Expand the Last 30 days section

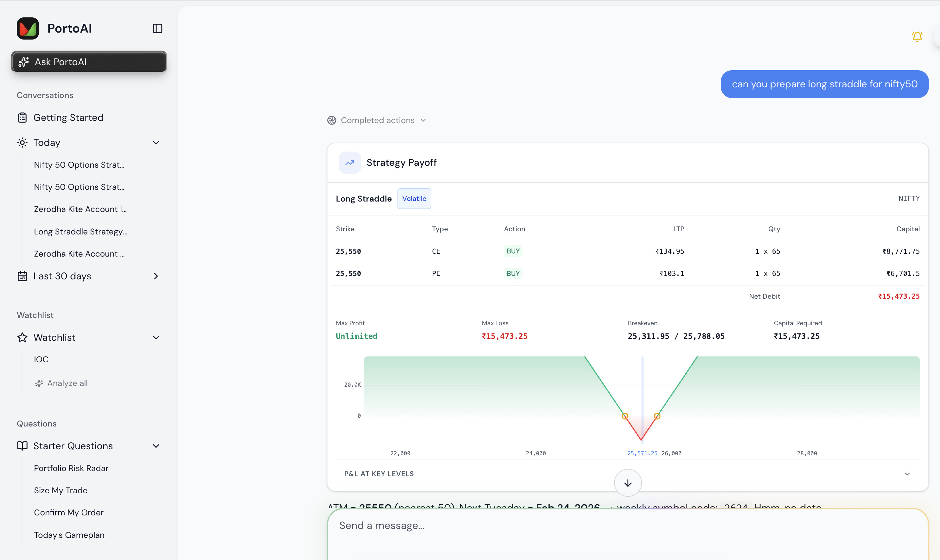[156, 276]
